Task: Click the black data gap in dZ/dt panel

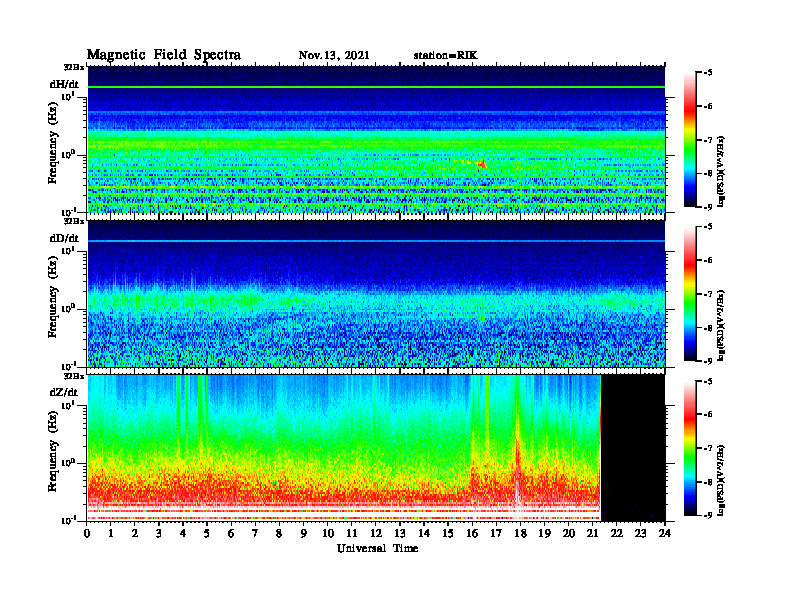Action: point(633,448)
